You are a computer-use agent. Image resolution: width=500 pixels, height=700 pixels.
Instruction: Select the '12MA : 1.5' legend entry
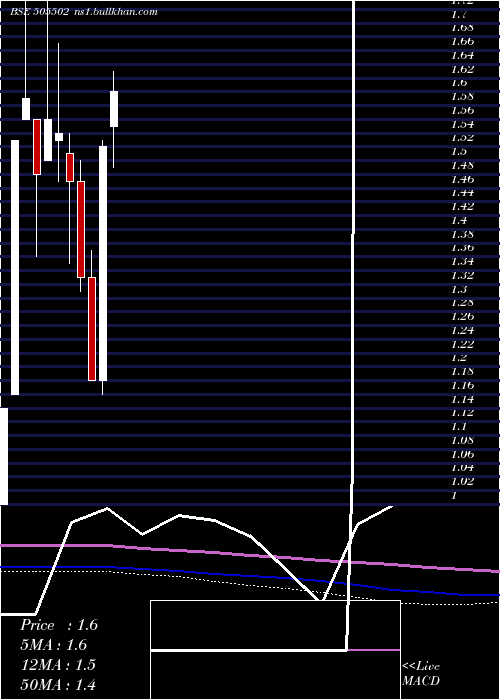[58, 665]
